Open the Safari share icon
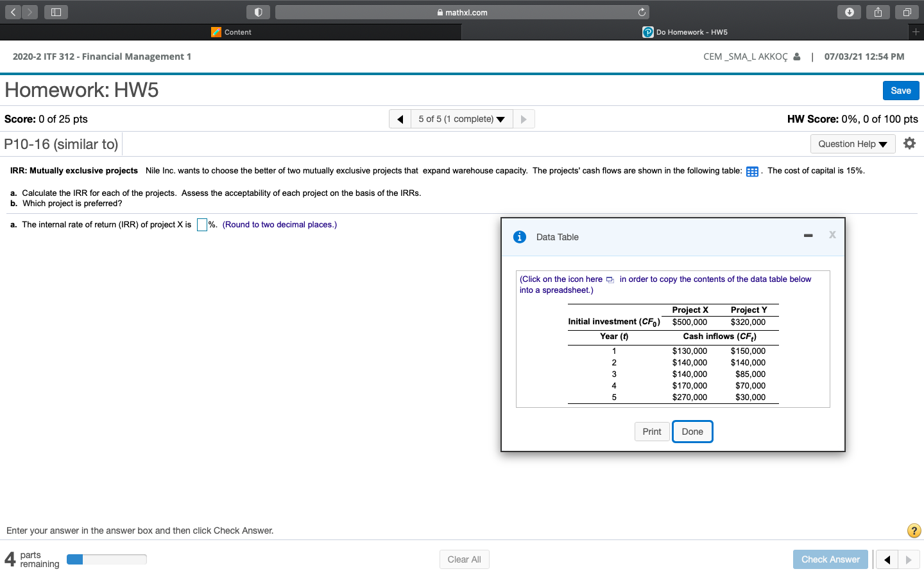 (878, 12)
